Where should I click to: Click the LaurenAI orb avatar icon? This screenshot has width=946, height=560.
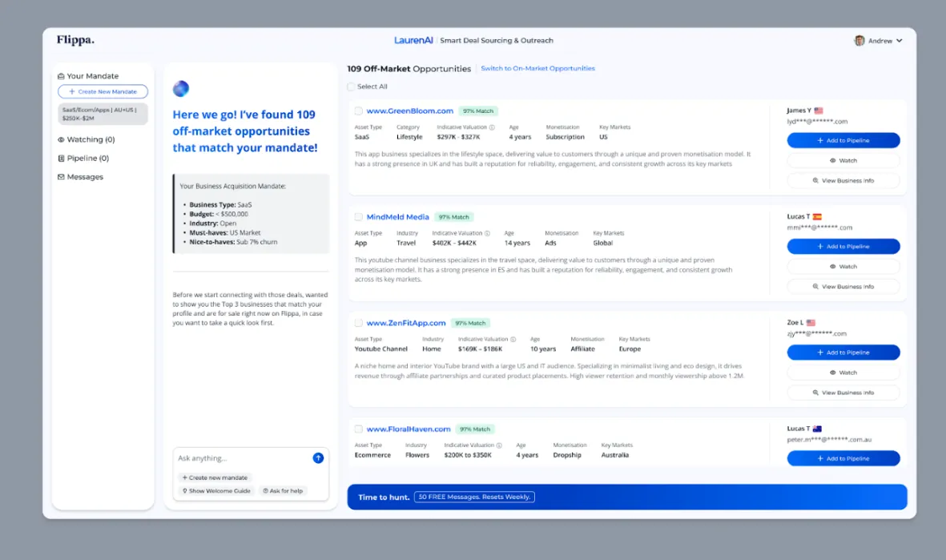click(181, 89)
